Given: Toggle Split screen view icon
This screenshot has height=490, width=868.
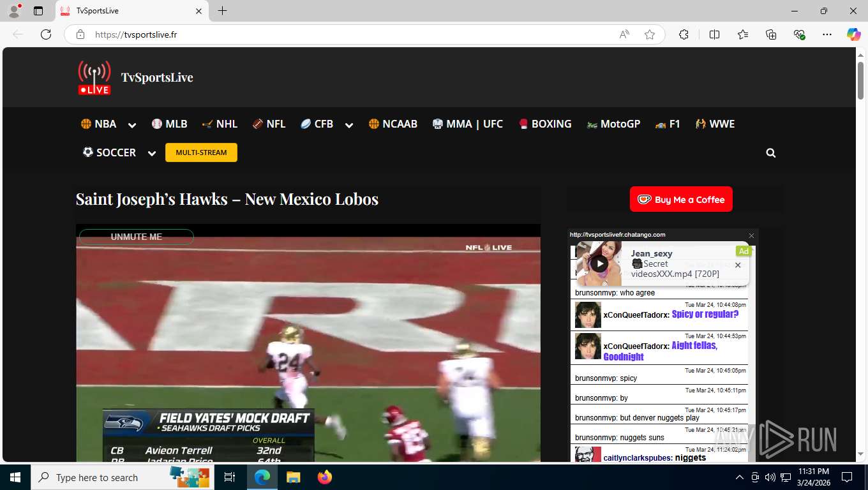Looking at the screenshot, I should (714, 34).
